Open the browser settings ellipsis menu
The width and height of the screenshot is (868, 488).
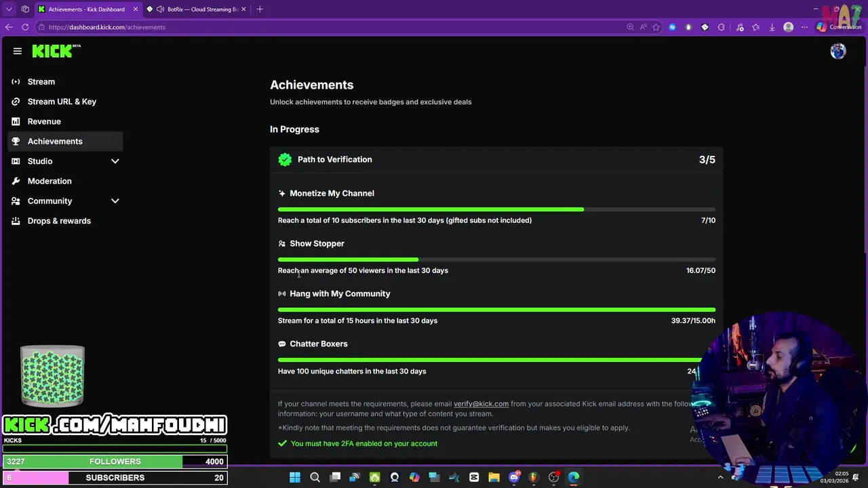pyautogui.click(x=804, y=27)
